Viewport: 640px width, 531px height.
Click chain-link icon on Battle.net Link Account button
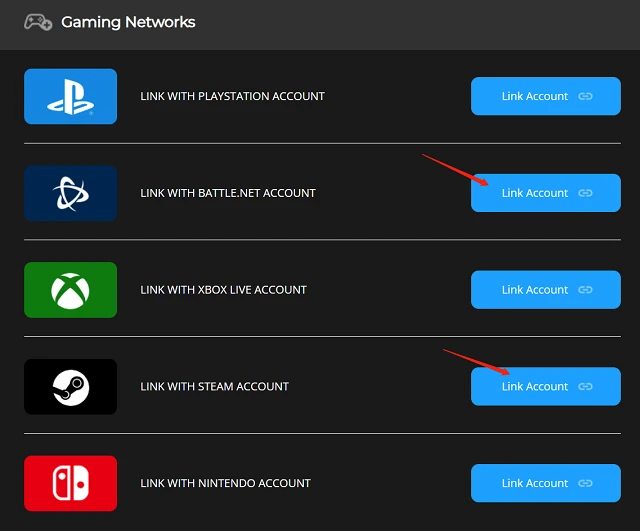click(586, 193)
